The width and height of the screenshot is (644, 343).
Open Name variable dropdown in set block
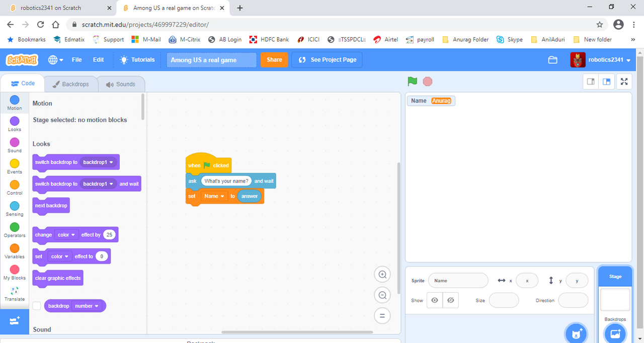coord(214,196)
